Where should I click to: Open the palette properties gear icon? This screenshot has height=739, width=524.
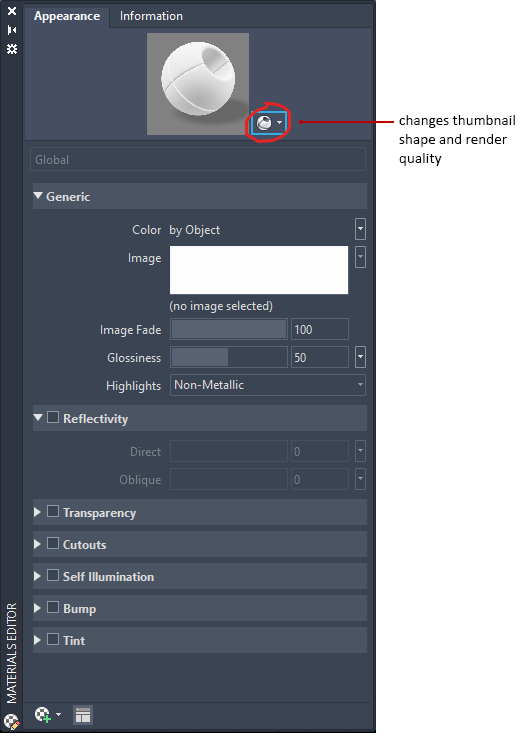point(12,49)
